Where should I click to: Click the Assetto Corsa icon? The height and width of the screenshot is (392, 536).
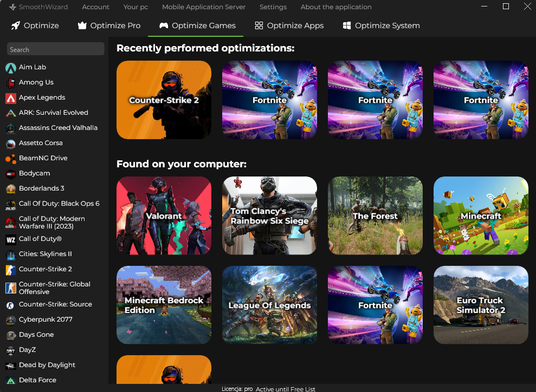pos(11,144)
